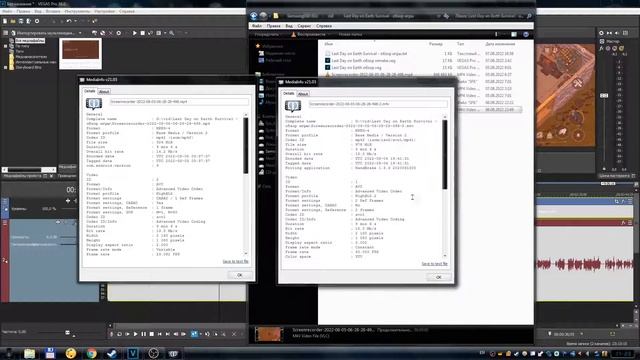The height and width of the screenshot is (360, 640).
Task: Click the timeline rate slider at bottom left
Action: [68, 332]
